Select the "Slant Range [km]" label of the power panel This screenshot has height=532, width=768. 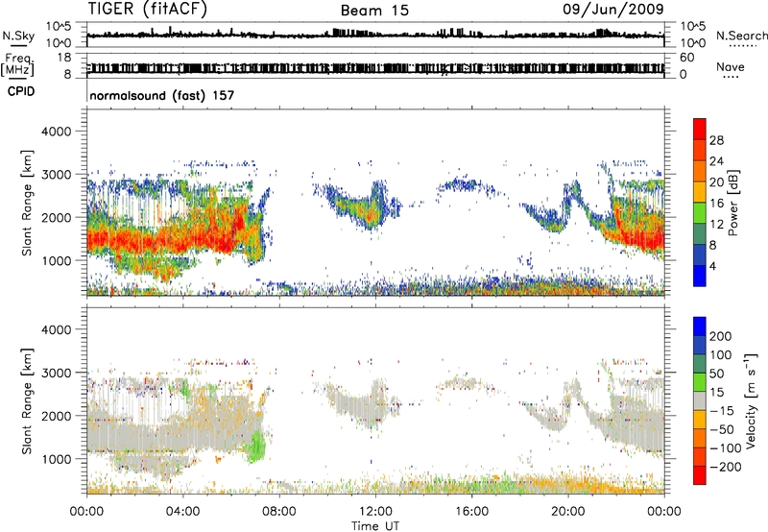(x=27, y=203)
